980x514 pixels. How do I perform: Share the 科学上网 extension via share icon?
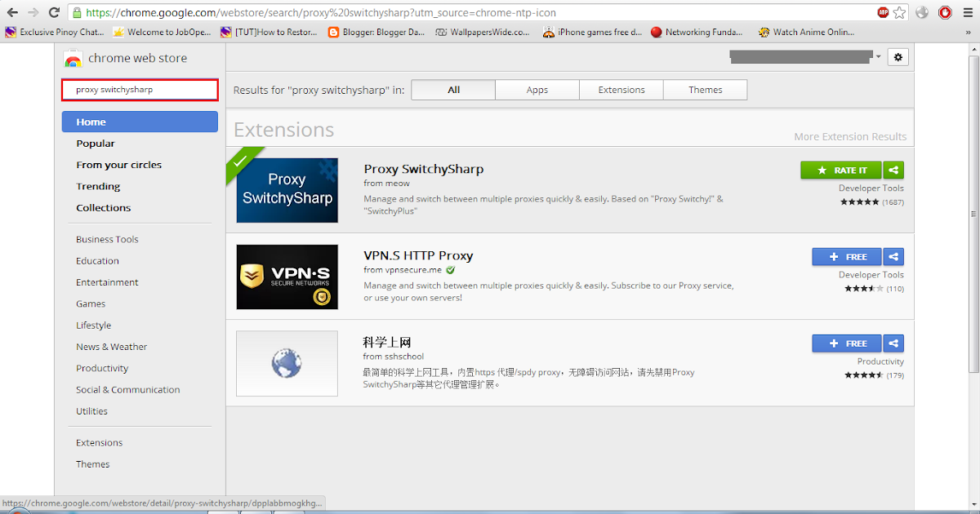894,343
